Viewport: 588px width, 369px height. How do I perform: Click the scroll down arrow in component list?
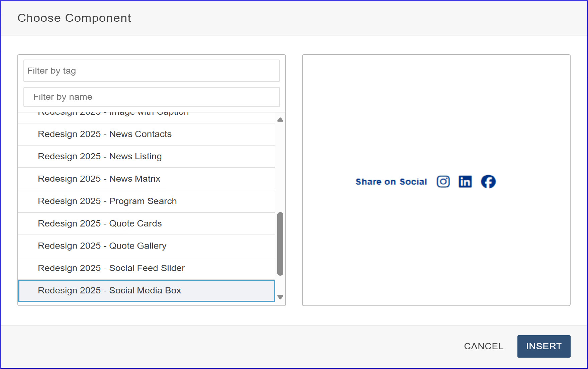pos(280,297)
